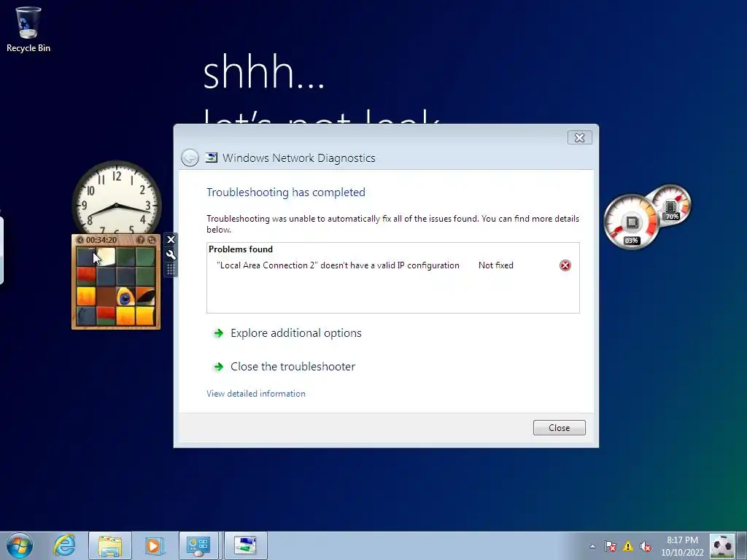
Task: Click the Show desktop strip at taskbar end
Action: point(742,545)
